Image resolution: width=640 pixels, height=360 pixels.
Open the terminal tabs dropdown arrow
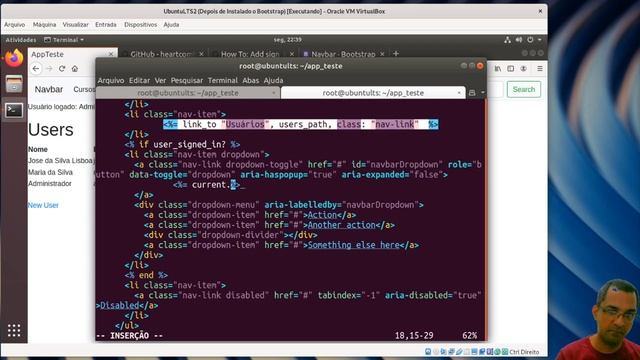click(x=482, y=93)
